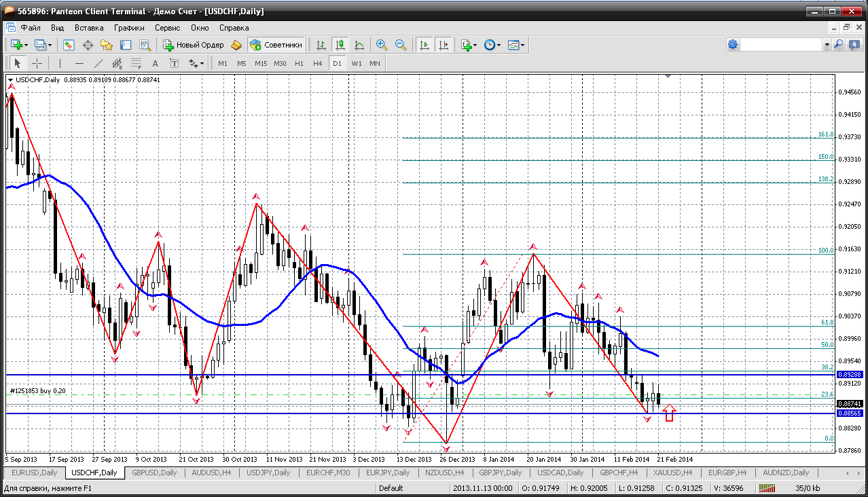
Task: Select the text label tool
Action: tap(174, 63)
